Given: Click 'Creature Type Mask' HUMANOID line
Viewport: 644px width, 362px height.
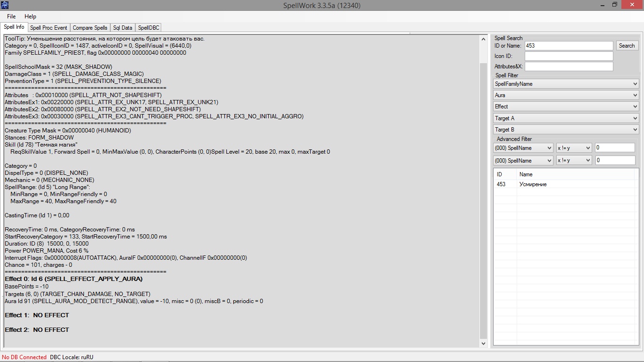Looking at the screenshot, I should (68, 131).
